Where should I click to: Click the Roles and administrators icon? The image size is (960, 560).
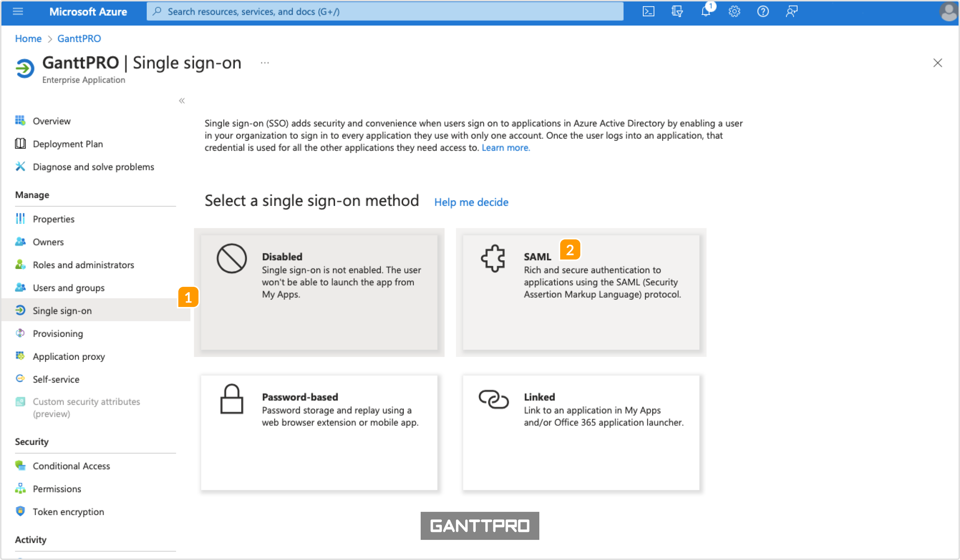tap(20, 265)
